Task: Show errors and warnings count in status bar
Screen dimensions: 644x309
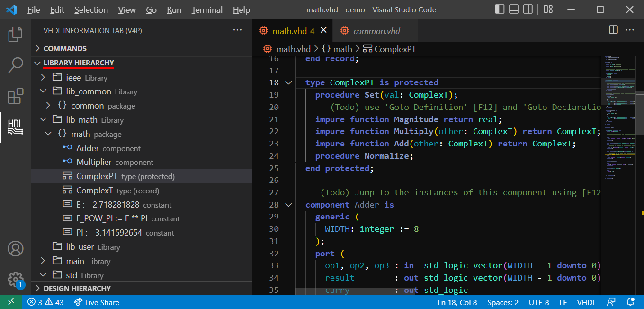Action: pos(45,302)
